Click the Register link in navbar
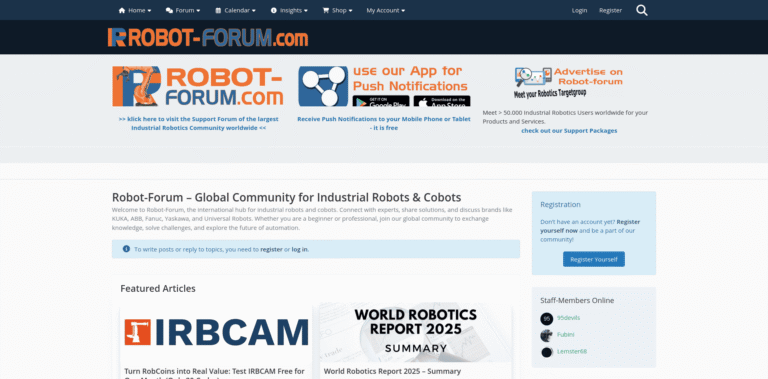Screen dimensions: 768x379 610,10
